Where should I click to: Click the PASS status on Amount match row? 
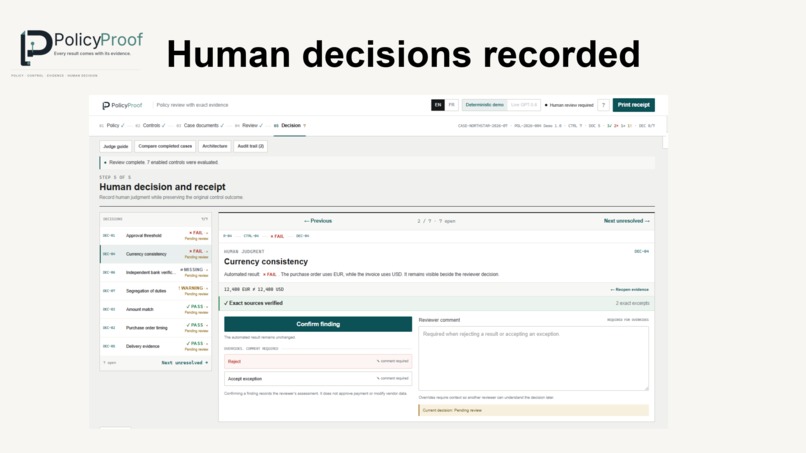coord(195,307)
